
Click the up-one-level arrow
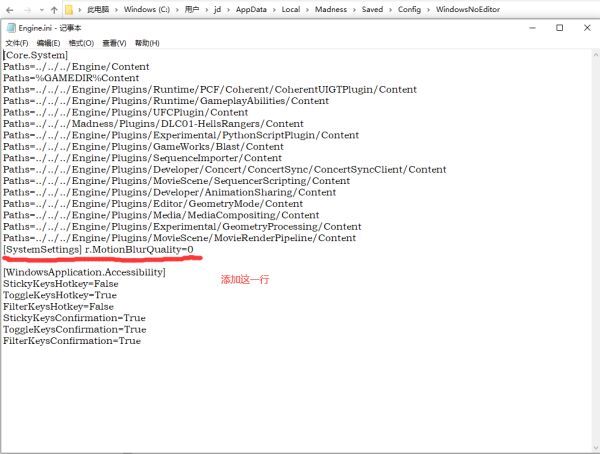[53, 9]
